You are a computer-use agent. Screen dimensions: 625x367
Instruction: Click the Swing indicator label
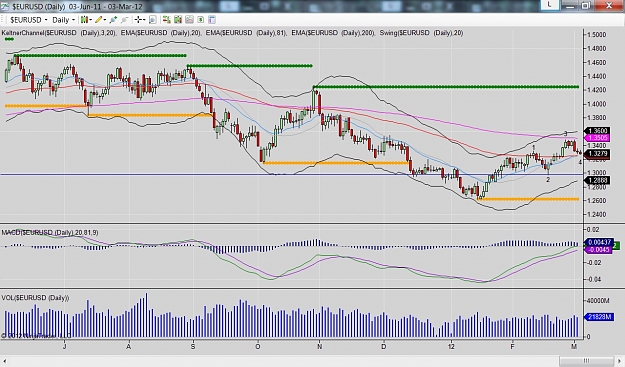point(421,33)
